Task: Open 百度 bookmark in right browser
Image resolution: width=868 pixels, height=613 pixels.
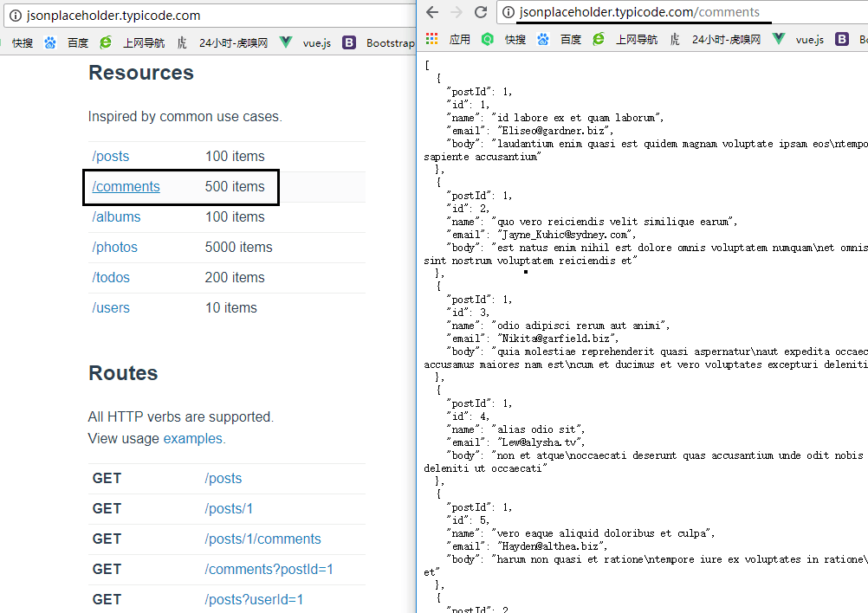Action: tap(560, 39)
